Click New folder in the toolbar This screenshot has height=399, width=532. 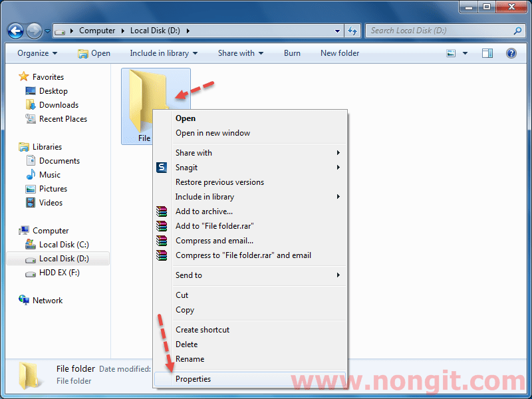[340, 53]
